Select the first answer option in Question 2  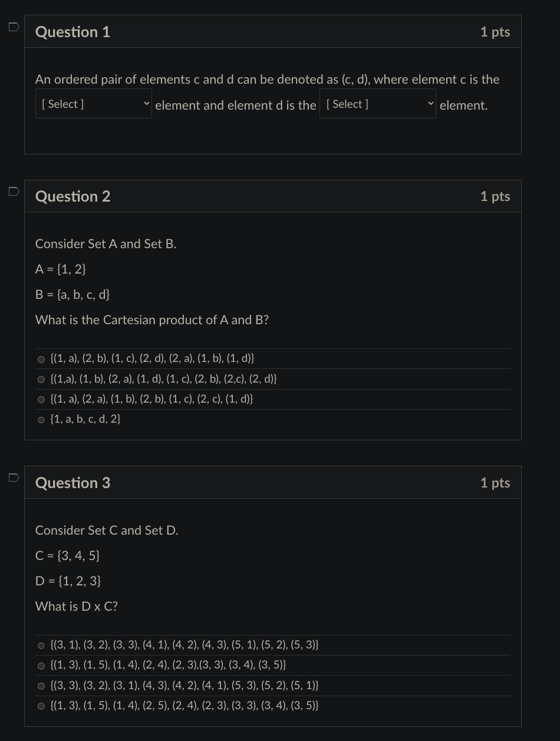(41, 358)
